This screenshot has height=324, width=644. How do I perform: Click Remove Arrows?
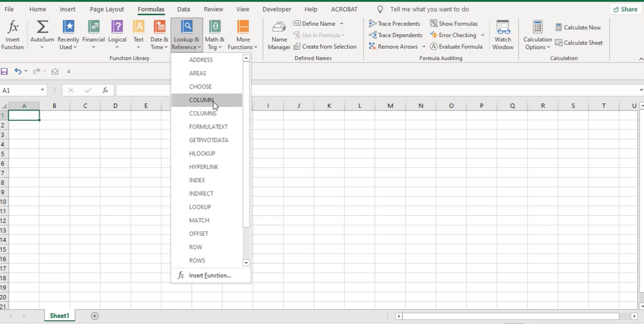[394, 47]
